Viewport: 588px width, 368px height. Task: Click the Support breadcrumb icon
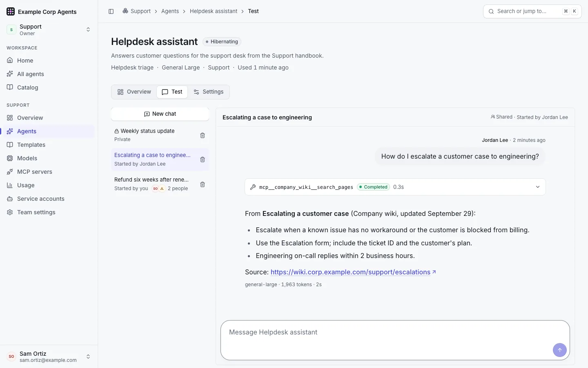(125, 11)
